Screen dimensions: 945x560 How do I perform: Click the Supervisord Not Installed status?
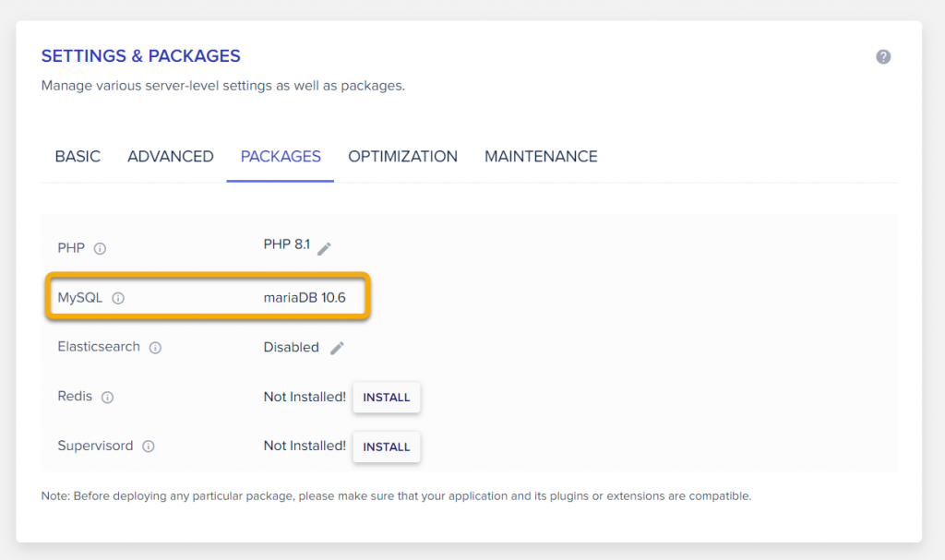point(305,446)
